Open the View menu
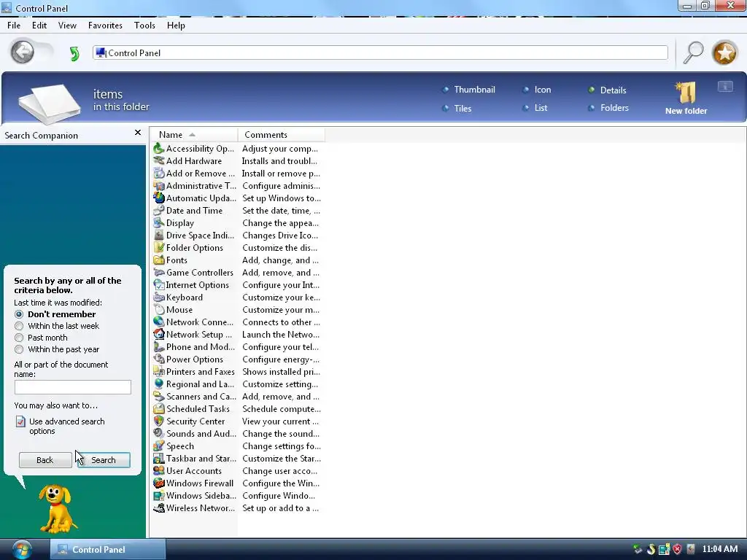The image size is (747, 560). 67,26
